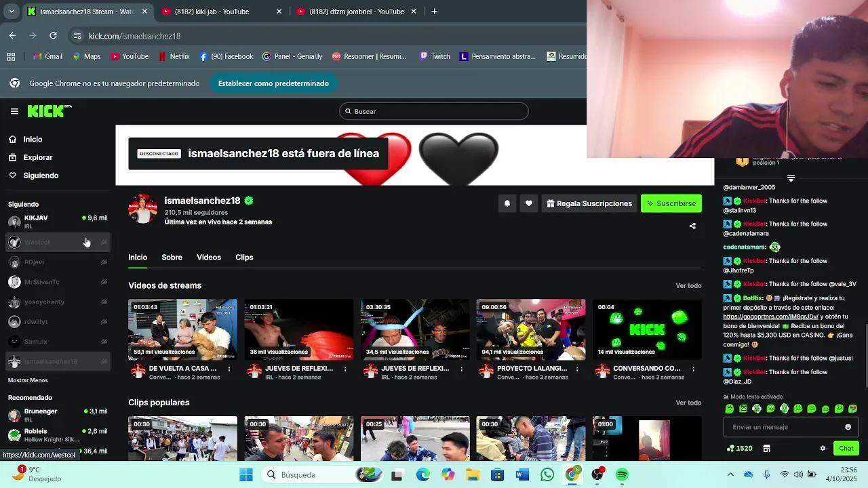Open WhatsApp from the taskbar
The width and height of the screenshot is (868, 488).
(x=547, y=474)
